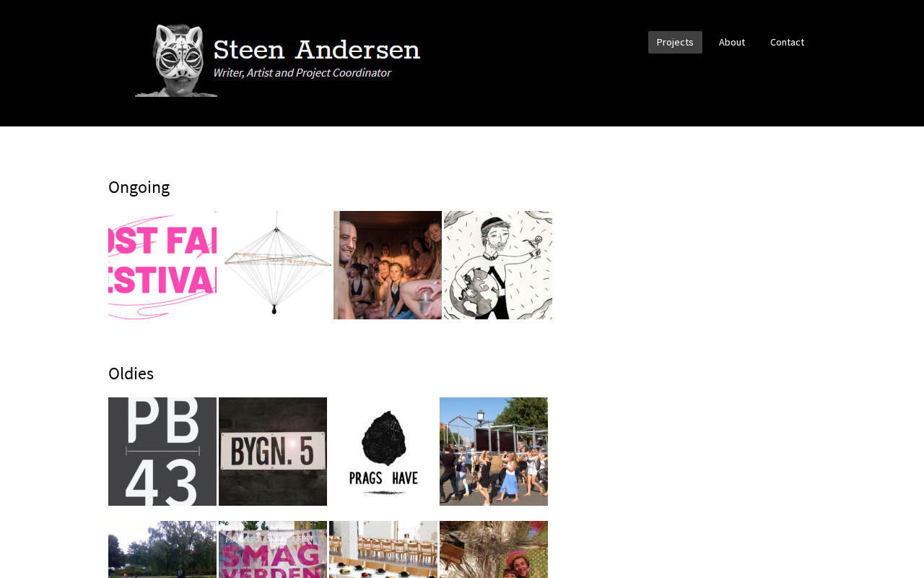Screen dimensions: 924x578
Task: Click the Ongoing section heading
Action: point(139,188)
